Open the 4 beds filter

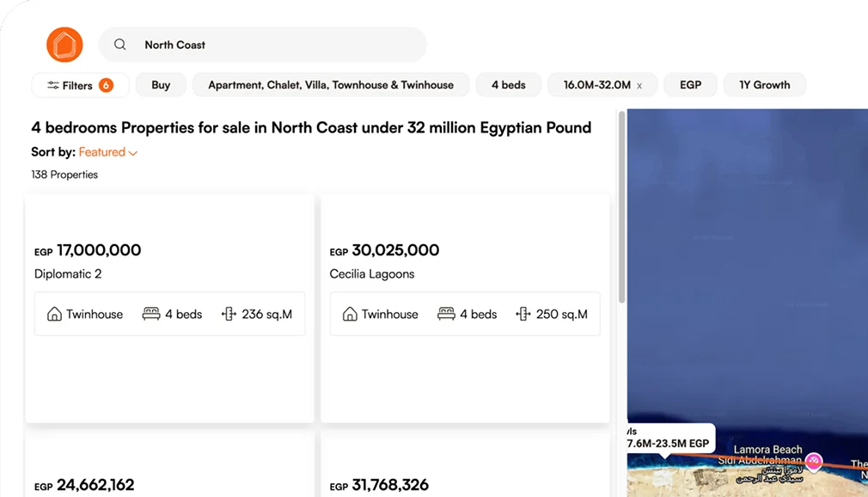pos(508,85)
